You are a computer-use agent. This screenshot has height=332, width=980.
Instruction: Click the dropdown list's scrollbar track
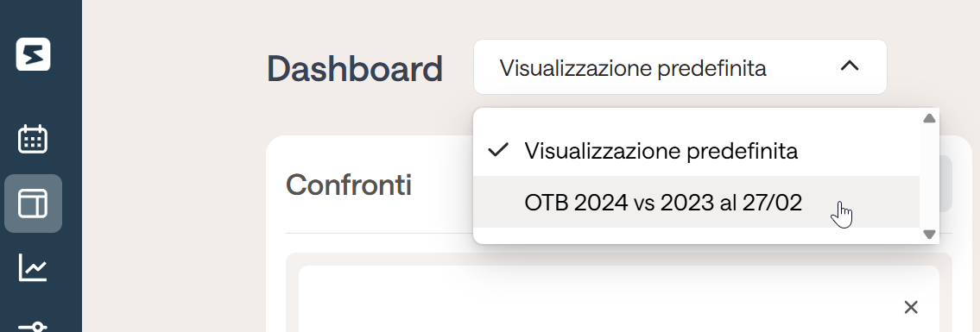[929, 176]
